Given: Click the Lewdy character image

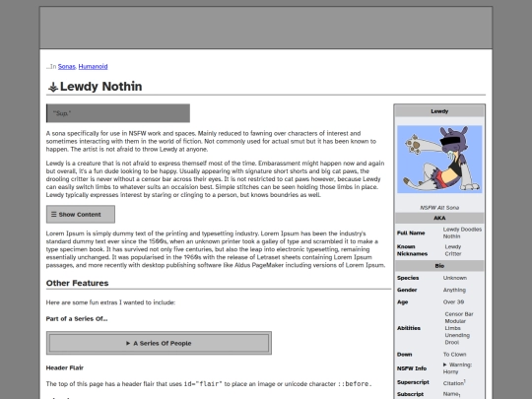Looking at the screenshot, I should click(439, 160).
